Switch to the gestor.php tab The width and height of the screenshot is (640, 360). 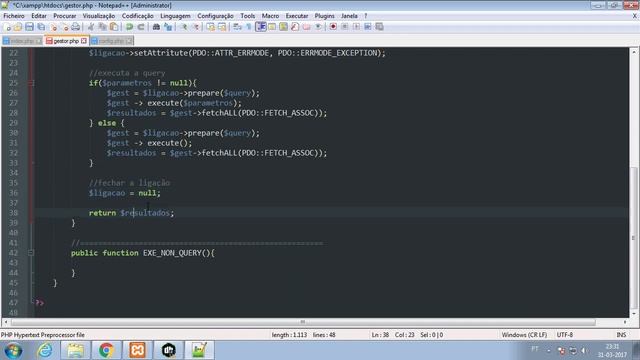click(66, 41)
